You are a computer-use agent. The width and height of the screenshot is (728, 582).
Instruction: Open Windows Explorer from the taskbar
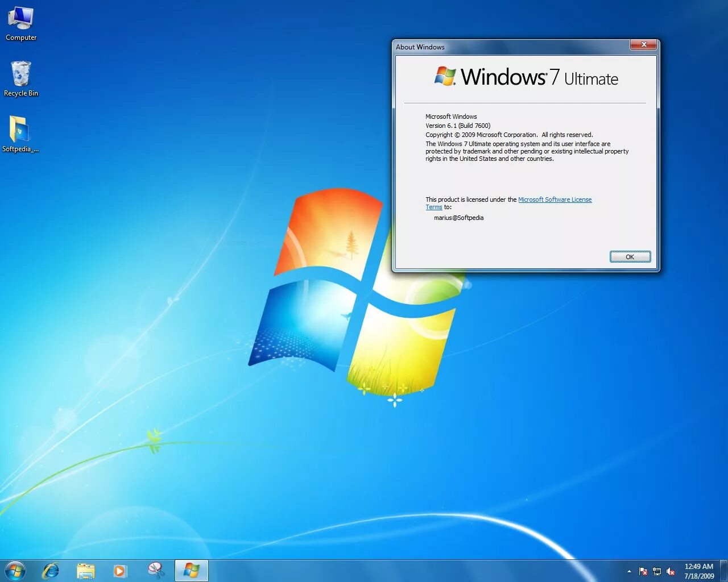[85, 571]
